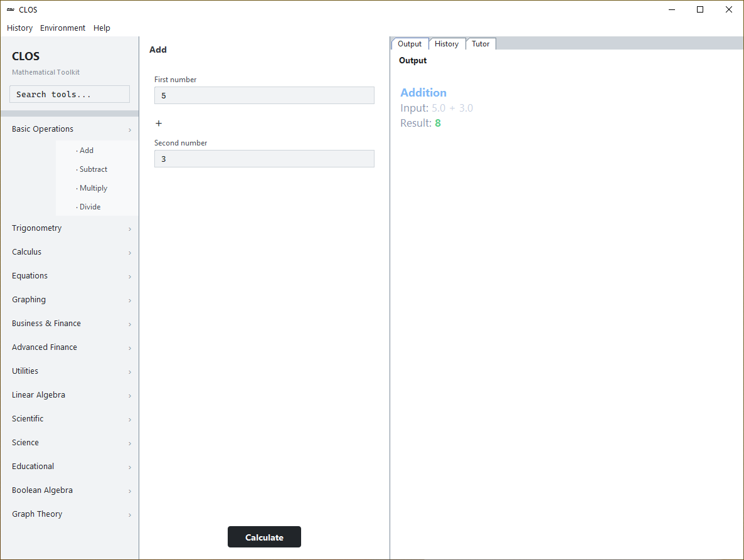Select the Subtract tool in the sidebar

tap(97, 169)
